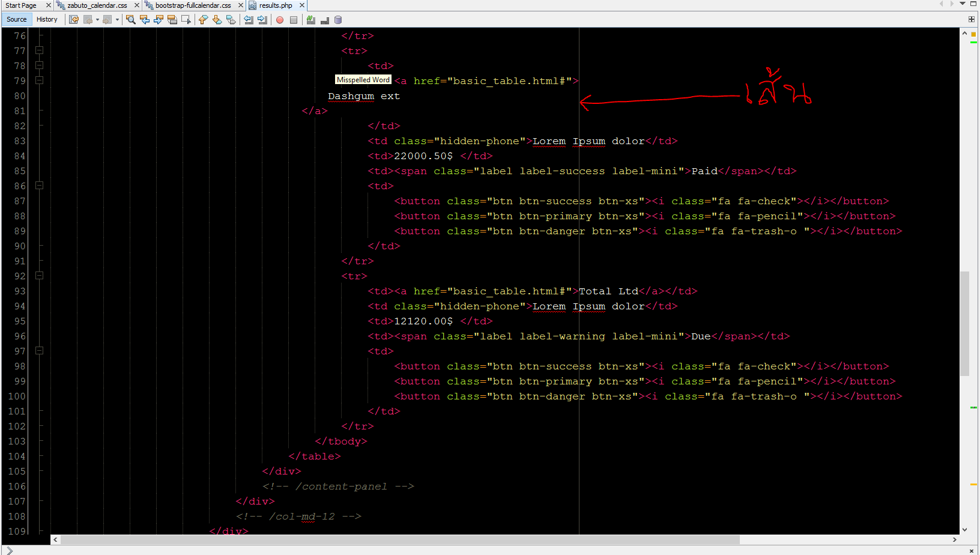980x555 pixels.
Task: Stop macro recording with the square icon
Action: pos(294,20)
